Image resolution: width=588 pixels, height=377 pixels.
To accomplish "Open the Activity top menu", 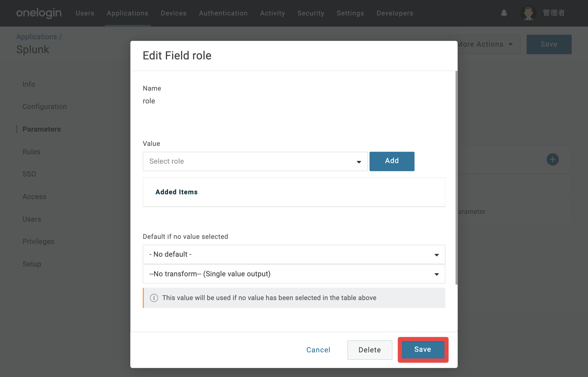I will point(273,13).
